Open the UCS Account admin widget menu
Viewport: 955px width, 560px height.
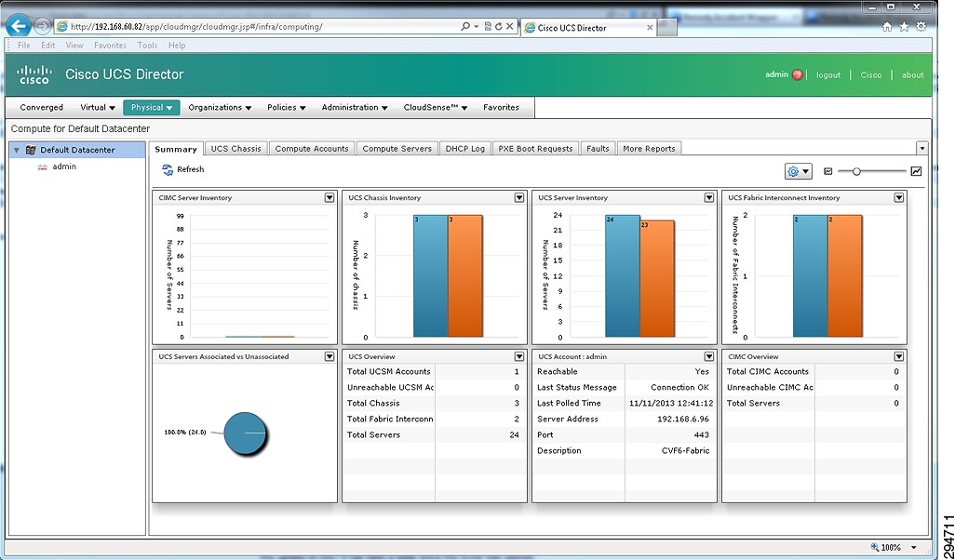tap(709, 356)
